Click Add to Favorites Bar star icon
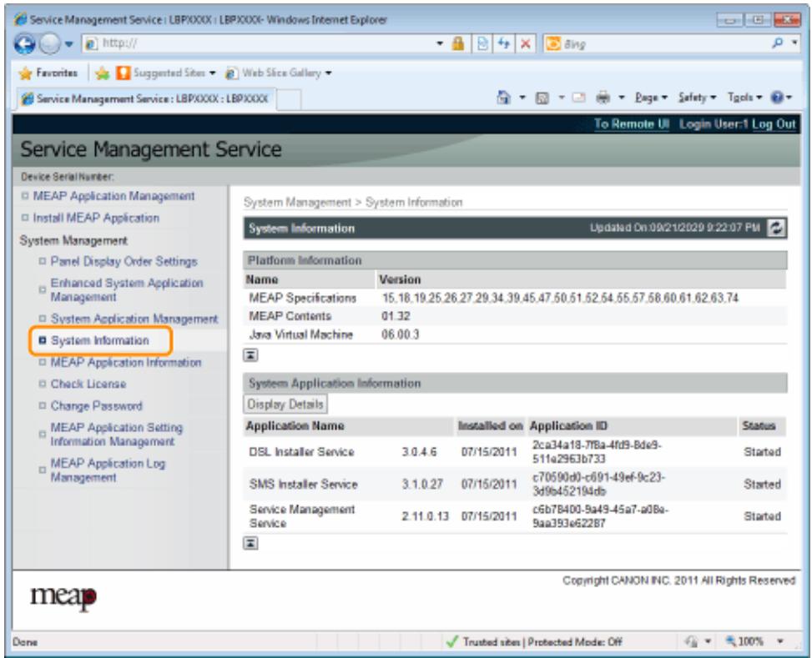 (102, 73)
